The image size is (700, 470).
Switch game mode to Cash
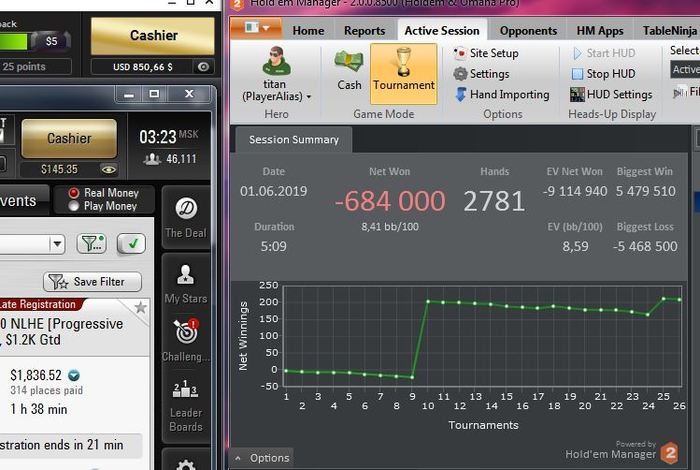click(x=349, y=71)
